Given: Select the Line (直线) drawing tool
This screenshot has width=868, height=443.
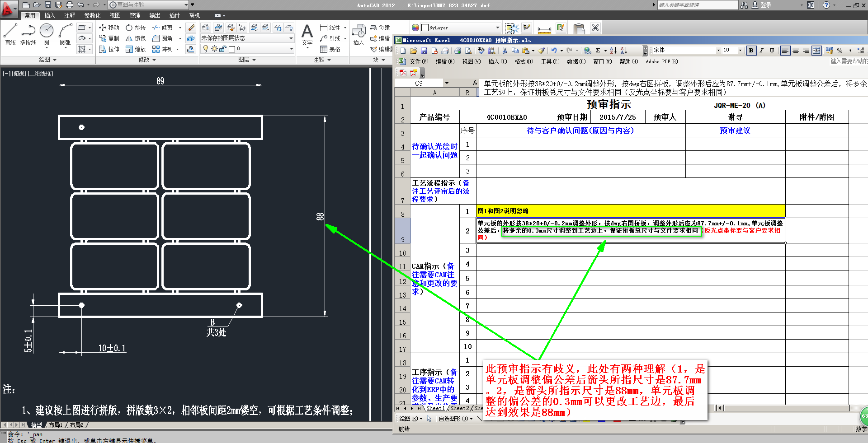Looking at the screenshot, I should pos(10,35).
